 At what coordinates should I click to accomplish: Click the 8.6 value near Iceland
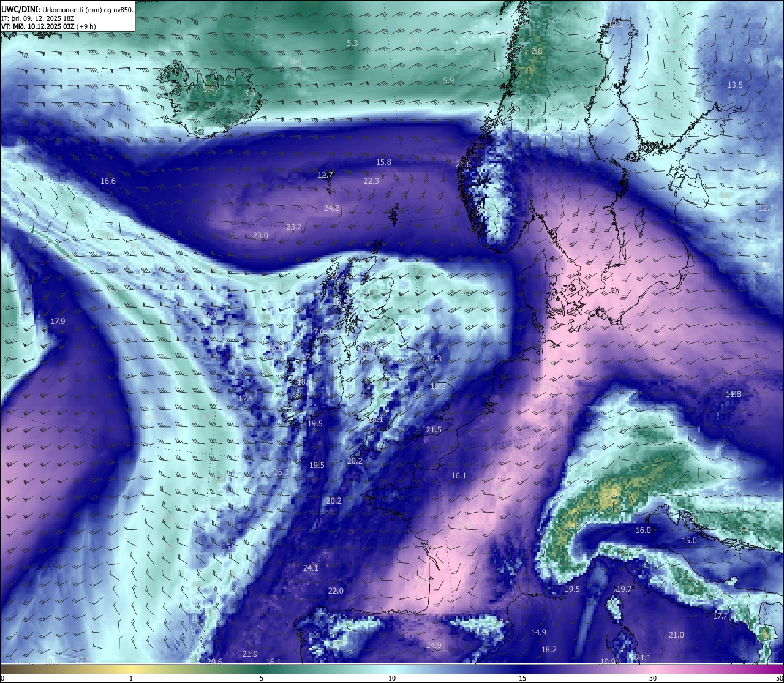click(296, 61)
